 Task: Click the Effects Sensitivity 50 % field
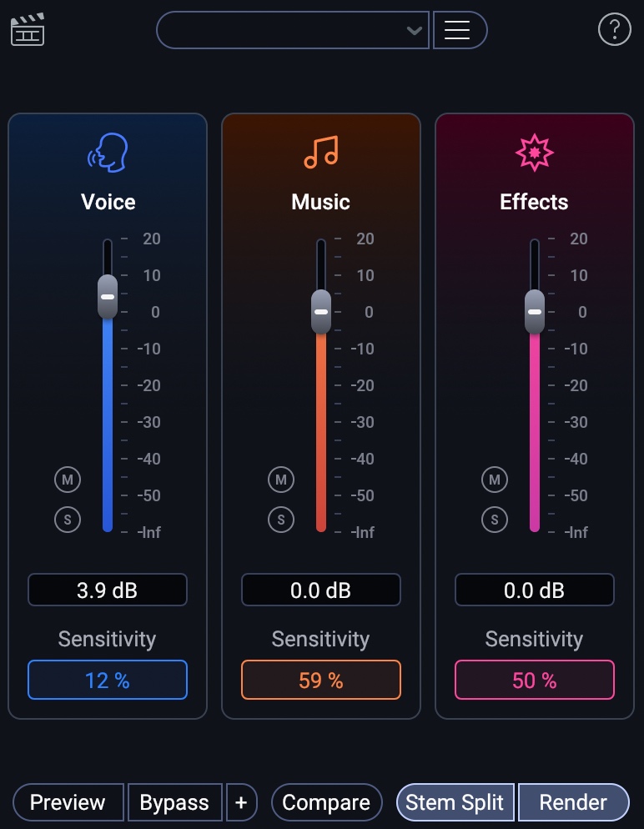(535, 680)
